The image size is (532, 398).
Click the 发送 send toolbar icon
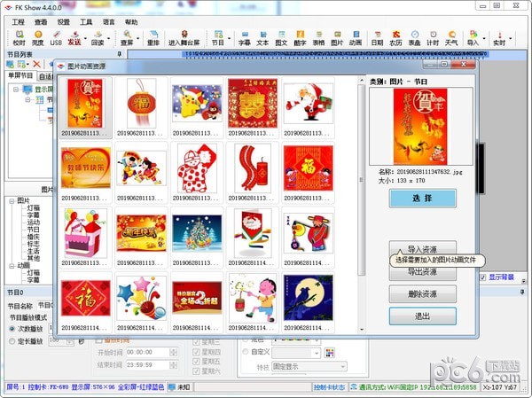(x=74, y=38)
